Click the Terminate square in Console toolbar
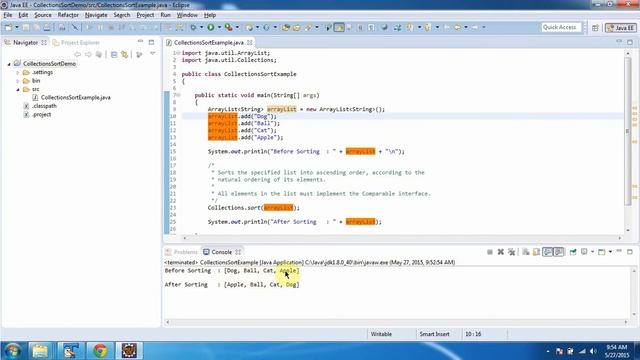 490,252
